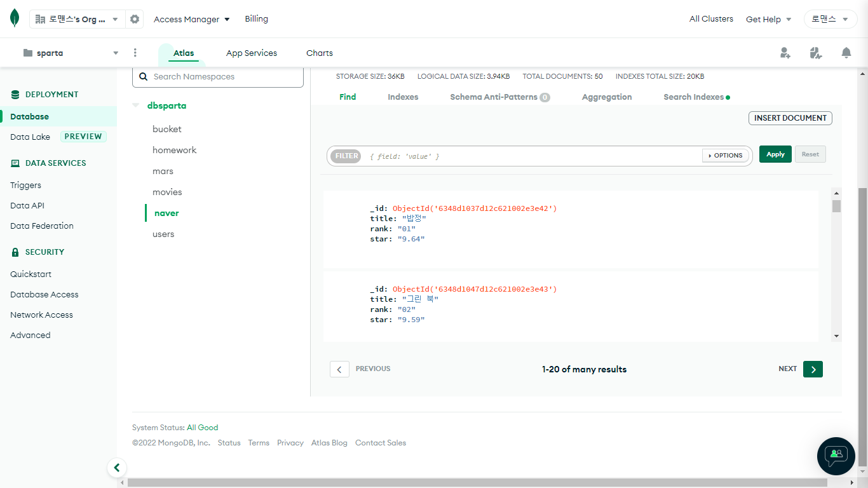Open organization settings gear icon
This screenshot has width=868, height=488.
click(135, 19)
